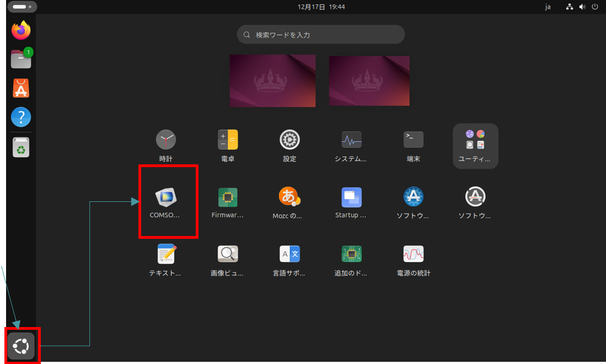Viewport: 606px width, 364px height.
Task: Open Mozc settings app
Action: 289,197
